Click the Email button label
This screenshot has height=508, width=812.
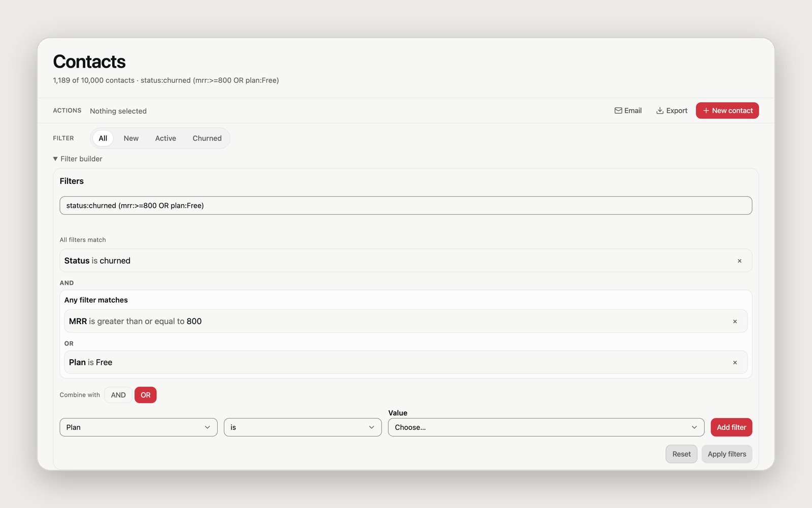point(633,111)
